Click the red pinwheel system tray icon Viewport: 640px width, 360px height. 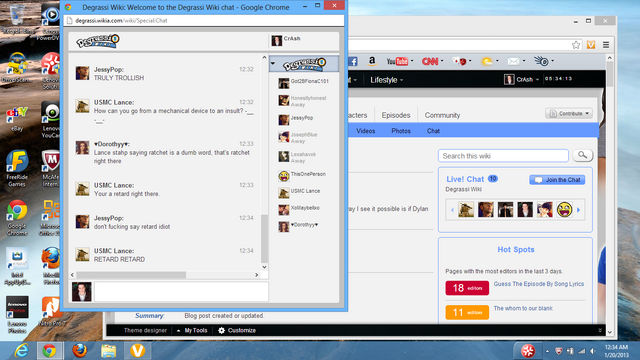(528, 351)
